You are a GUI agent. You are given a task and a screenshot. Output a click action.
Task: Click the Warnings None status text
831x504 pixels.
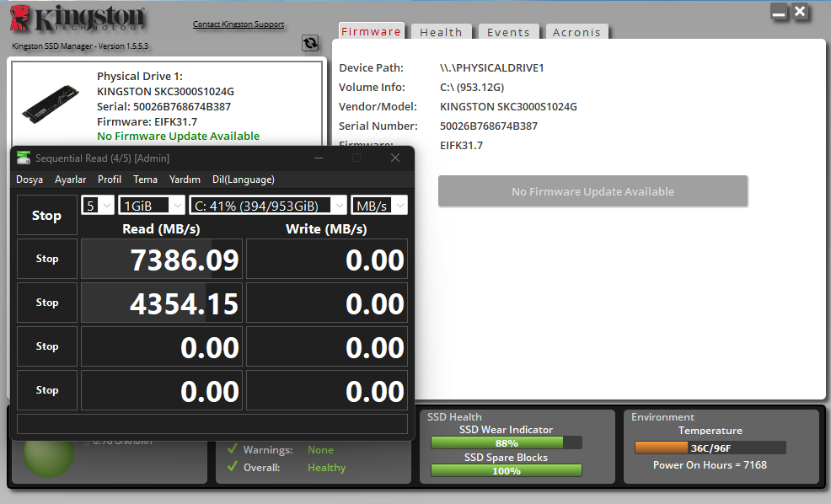pos(320,450)
